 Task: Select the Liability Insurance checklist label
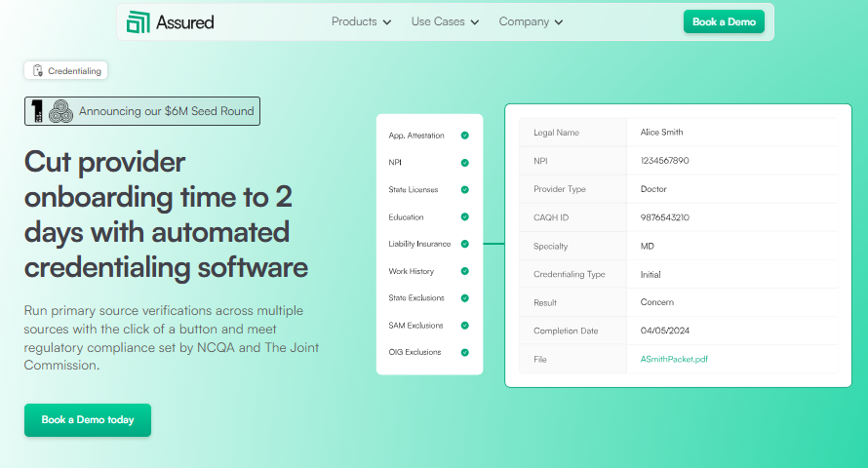[419, 244]
